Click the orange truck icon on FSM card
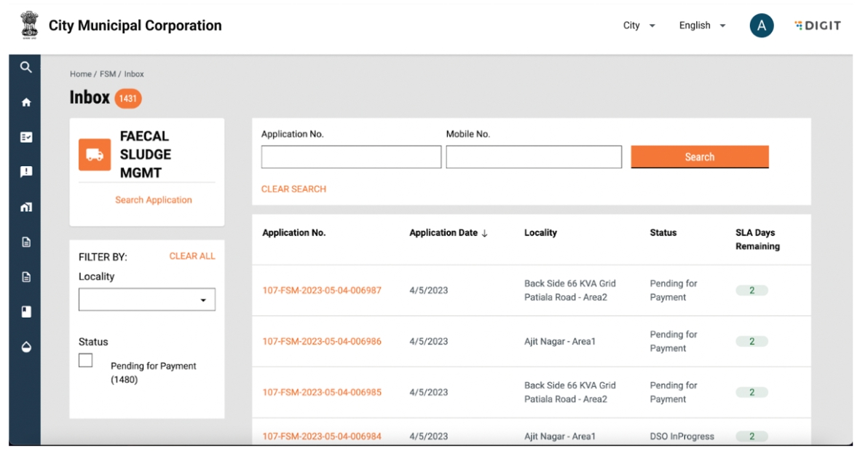Screen dimensions: 868x451 pyautogui.click(x=95, y=154)
